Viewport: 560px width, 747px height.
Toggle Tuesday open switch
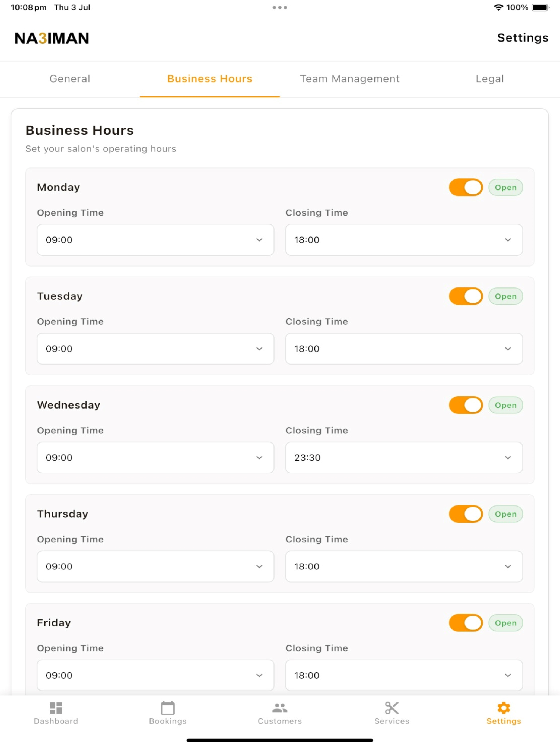(x=466, y=296)
